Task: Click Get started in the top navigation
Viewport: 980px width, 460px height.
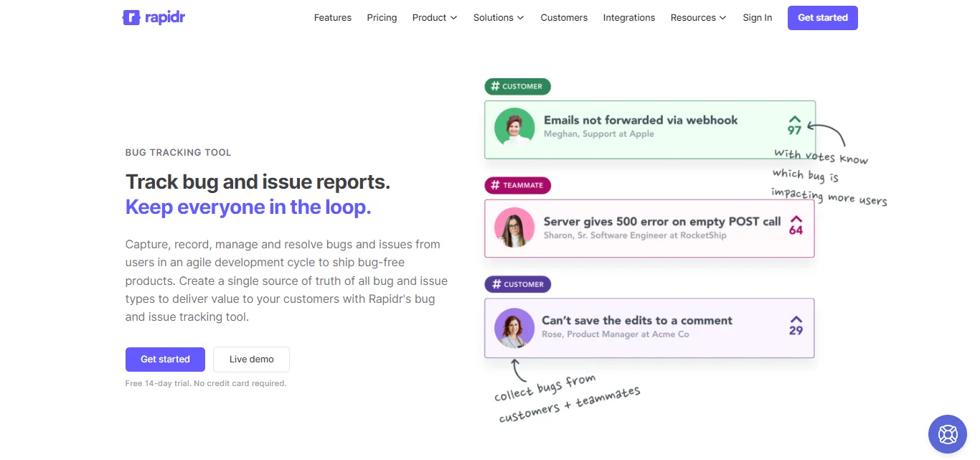Action: pyautogui.click(x=823, y=17)
